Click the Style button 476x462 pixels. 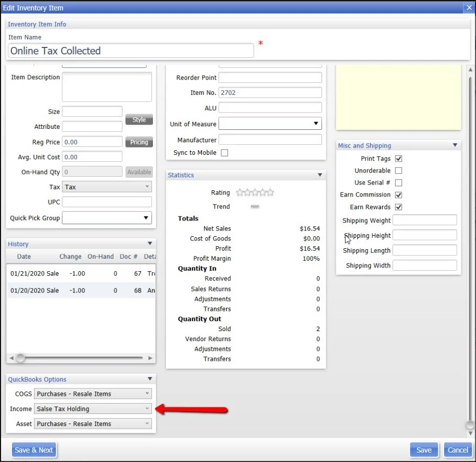tap(139, 119)
